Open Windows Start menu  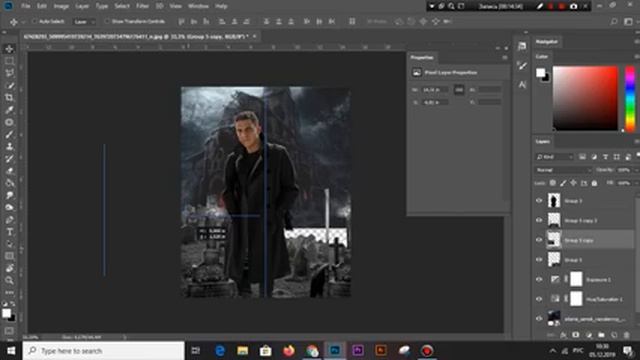11,351
